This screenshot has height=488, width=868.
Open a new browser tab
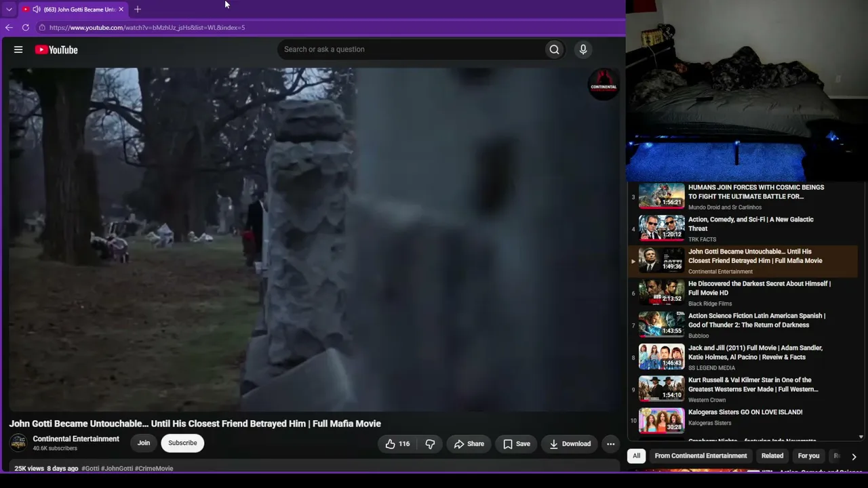point(138,9)
